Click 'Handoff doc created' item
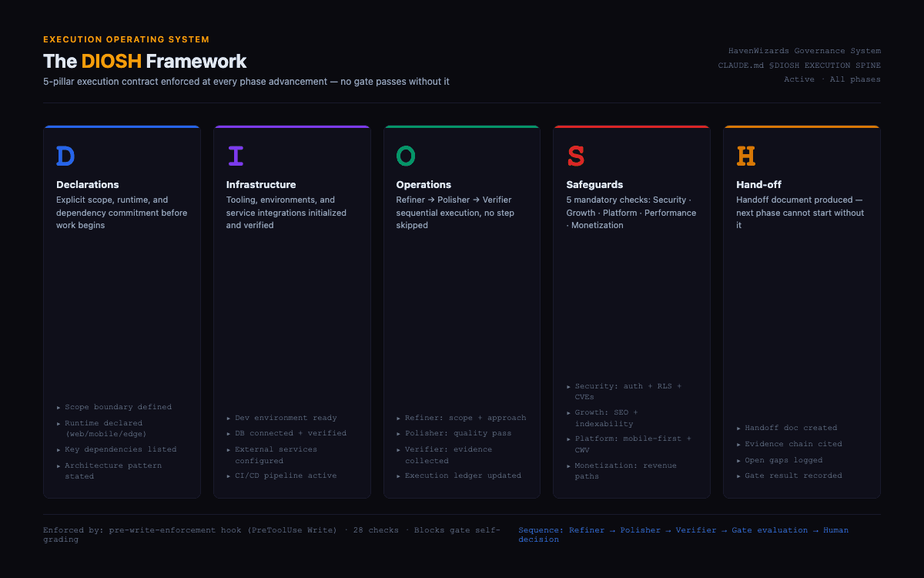Screen dimensions: 924x578 click(x=786, y=428)
